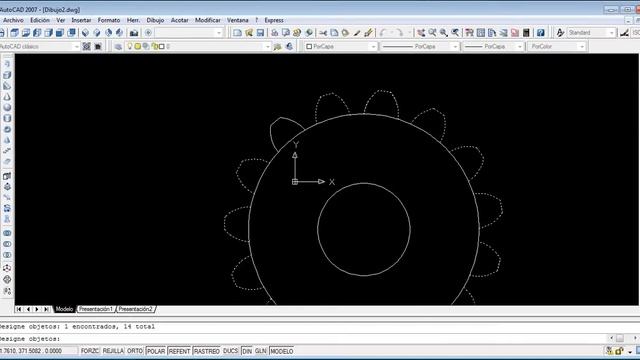Open the Dibujo menu
640x360 pixels.
(x=155, y=20)
